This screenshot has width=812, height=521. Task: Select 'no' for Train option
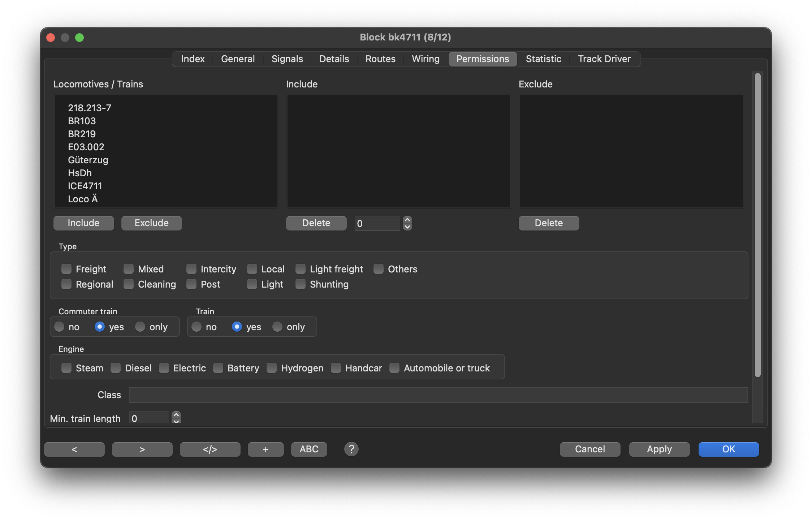coord(196,327)
